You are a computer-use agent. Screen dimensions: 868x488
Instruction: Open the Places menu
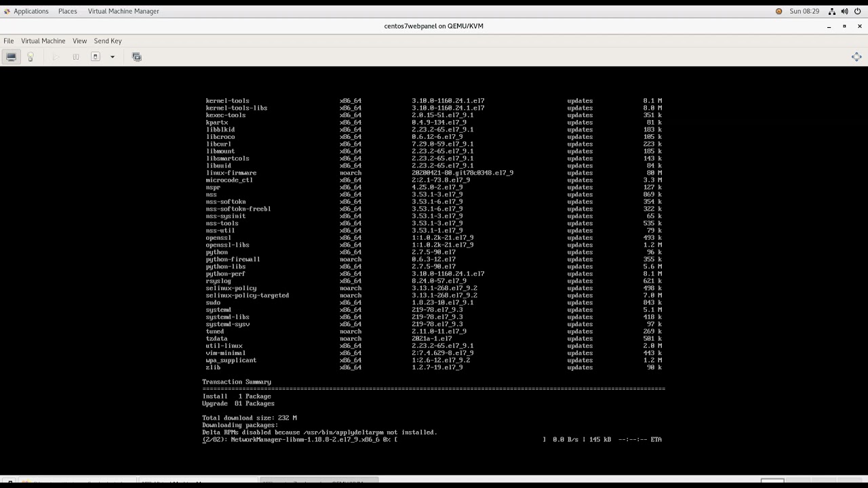[68, 11]
